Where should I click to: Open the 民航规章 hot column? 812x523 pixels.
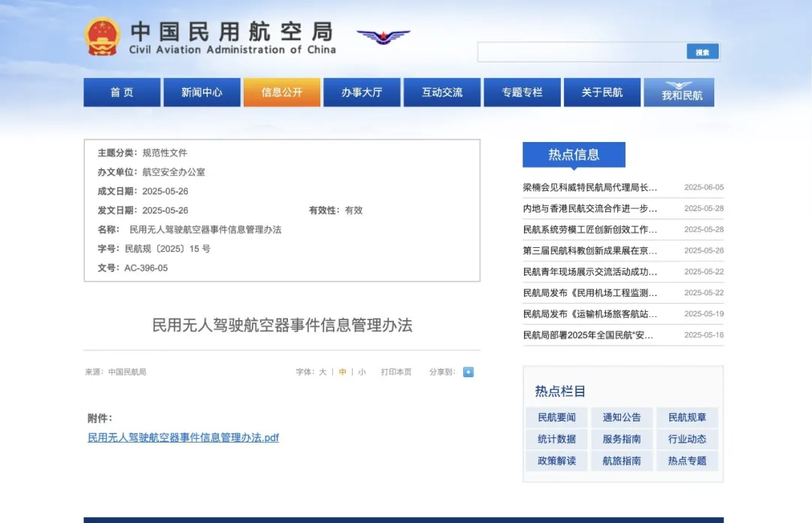687,417
